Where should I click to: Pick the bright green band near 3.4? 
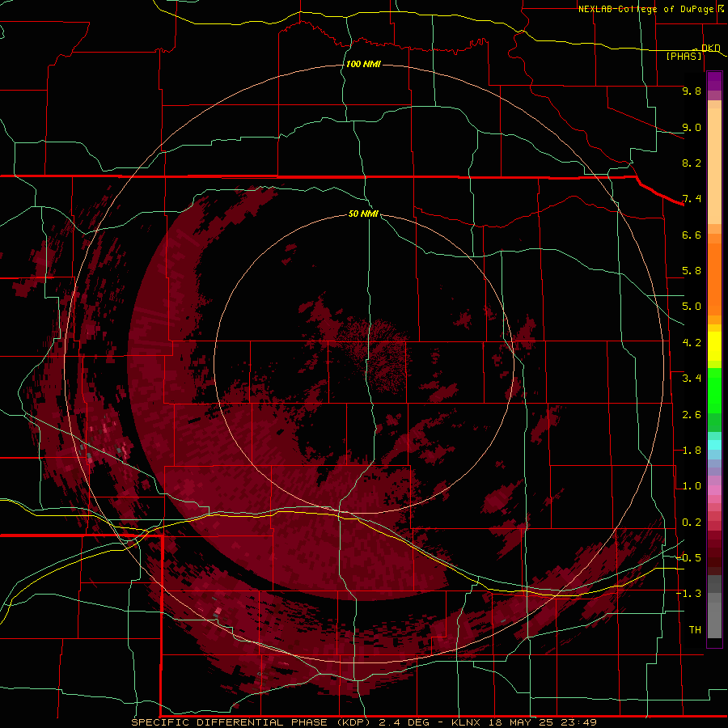point(714,390)
